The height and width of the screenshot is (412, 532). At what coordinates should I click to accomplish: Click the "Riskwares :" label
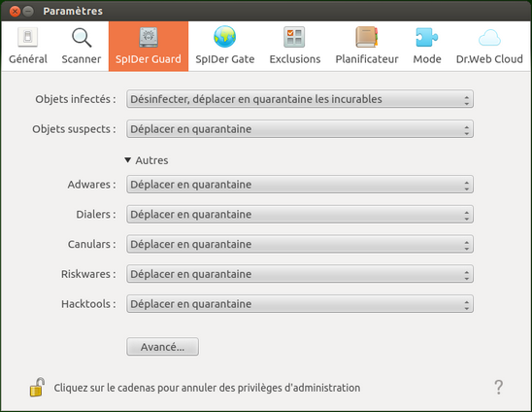click(88, 274)
